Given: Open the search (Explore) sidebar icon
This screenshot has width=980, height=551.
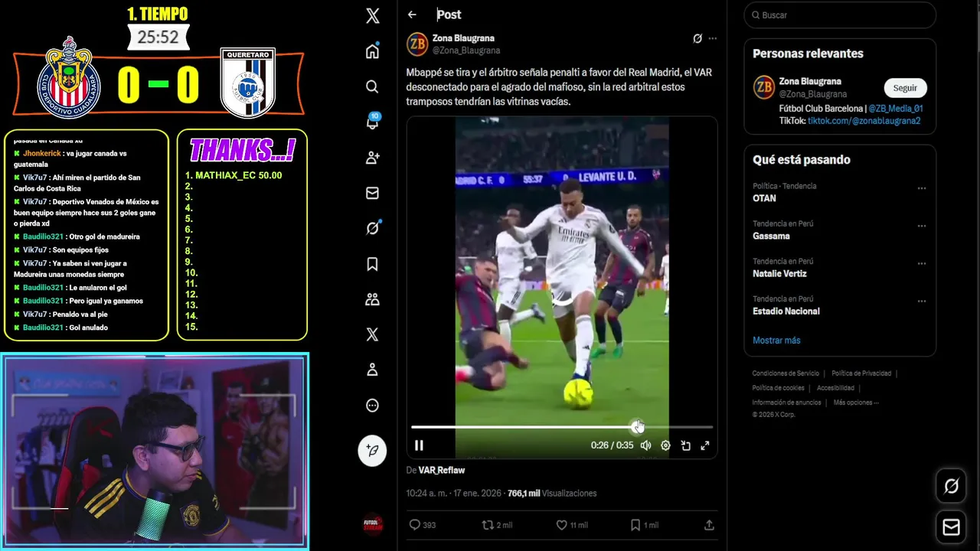Looking at the screenshot, I should tap(372, 86).
